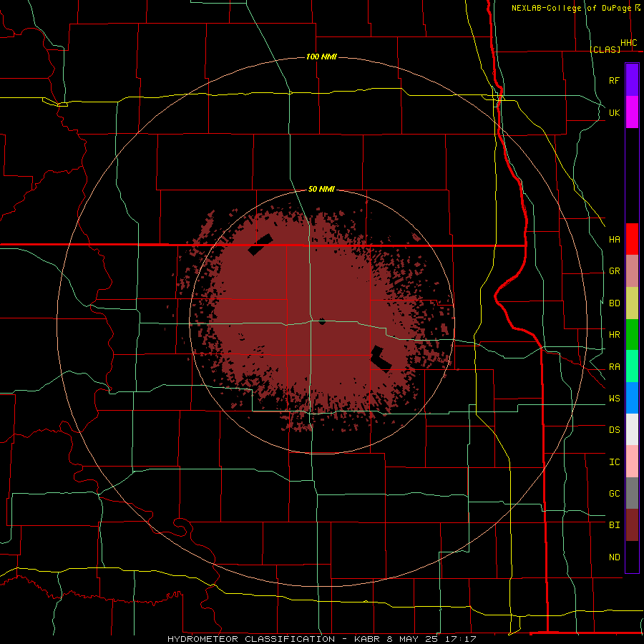Image resolution: width=644 pixels, height=644 pixels.
Task: Click the purple RF legend color swatch
Action: click(632, 80)
